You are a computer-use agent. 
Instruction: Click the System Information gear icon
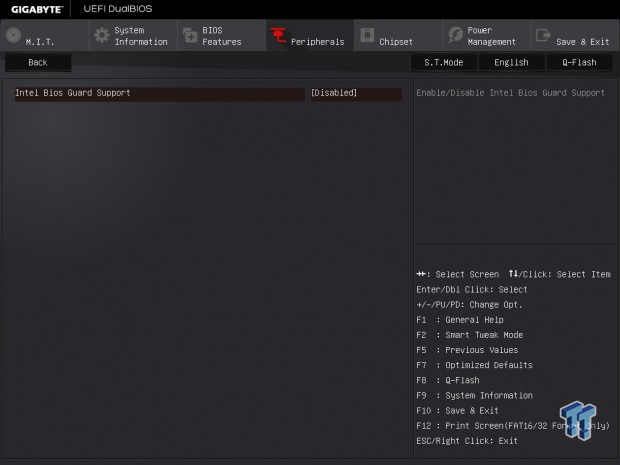tap(102, 35)
